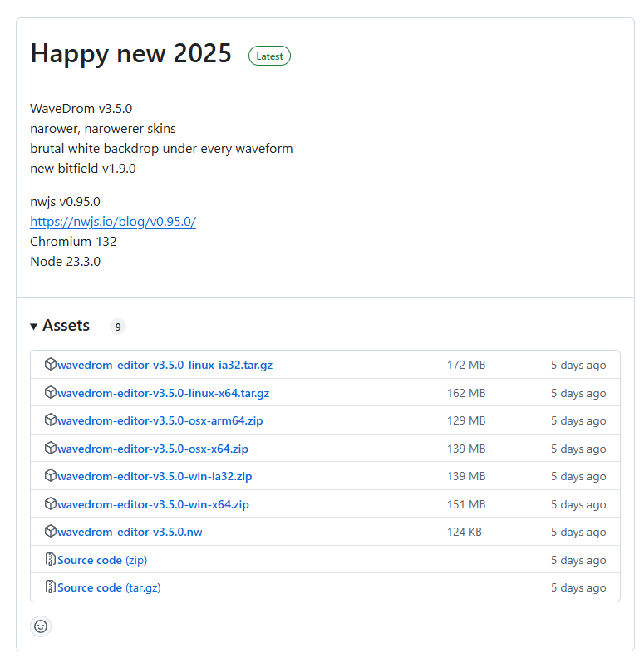
Task: Click the package icon beside wavedrom-editor-v3.5.0.nw
Action: [51, 531]
